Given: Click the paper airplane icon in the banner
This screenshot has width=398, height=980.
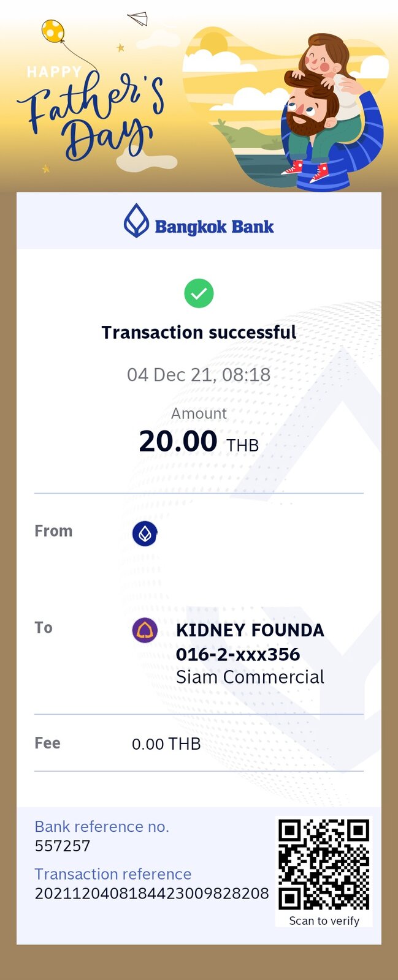Looking at the screenshot, I should (x=138, y=19).
